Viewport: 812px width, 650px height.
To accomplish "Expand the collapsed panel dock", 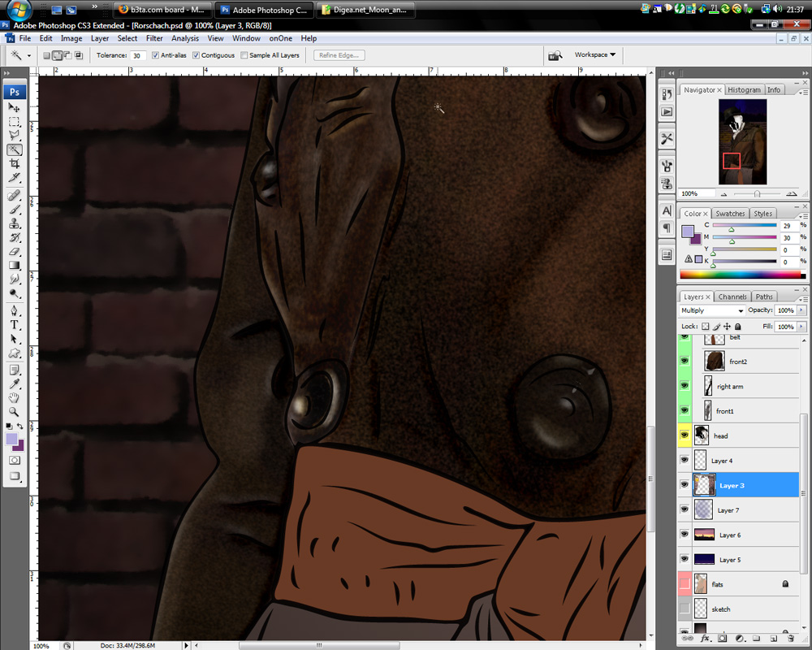I will (672, 73).
